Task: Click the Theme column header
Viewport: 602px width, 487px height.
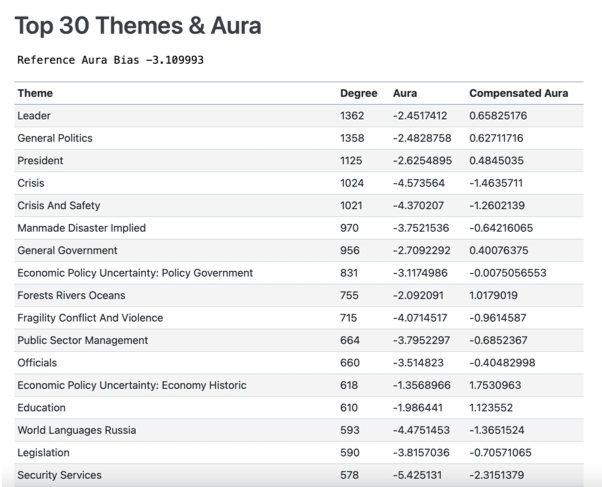Action: coord(35,93)
